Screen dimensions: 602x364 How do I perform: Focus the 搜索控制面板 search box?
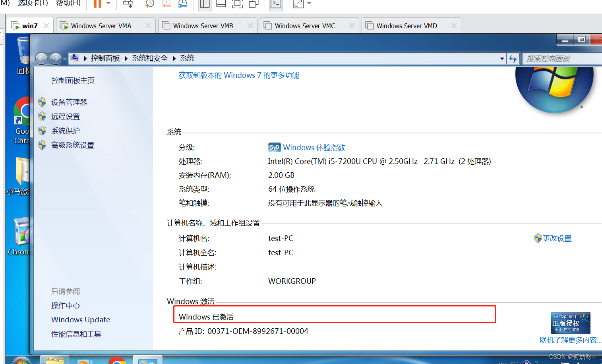click(x=562, y=59)
